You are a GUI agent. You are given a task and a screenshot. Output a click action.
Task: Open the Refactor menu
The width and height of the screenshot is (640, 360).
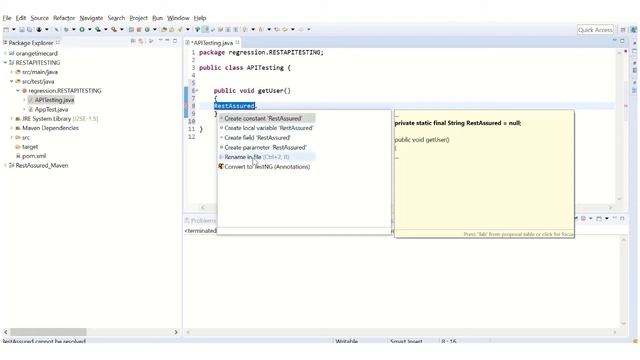[x=64, y=18]
